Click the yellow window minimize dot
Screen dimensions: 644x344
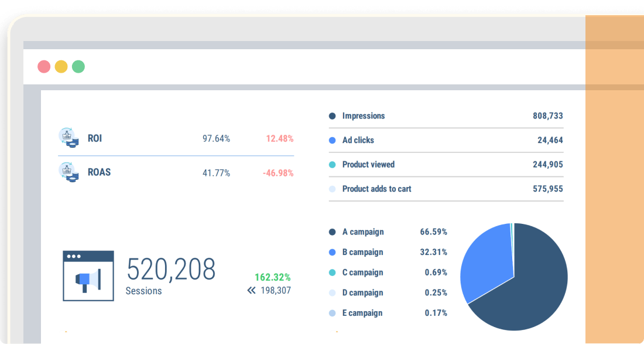pos(61,66)
